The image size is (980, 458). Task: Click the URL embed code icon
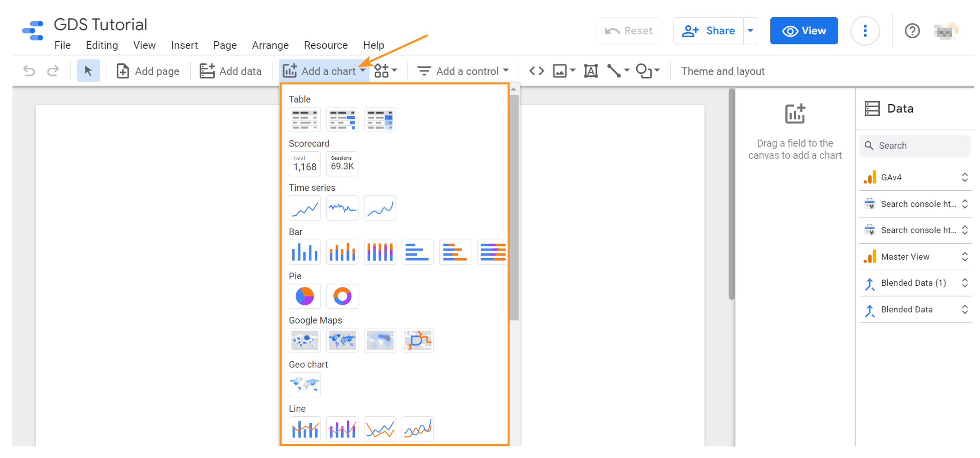tap(537, 71)
